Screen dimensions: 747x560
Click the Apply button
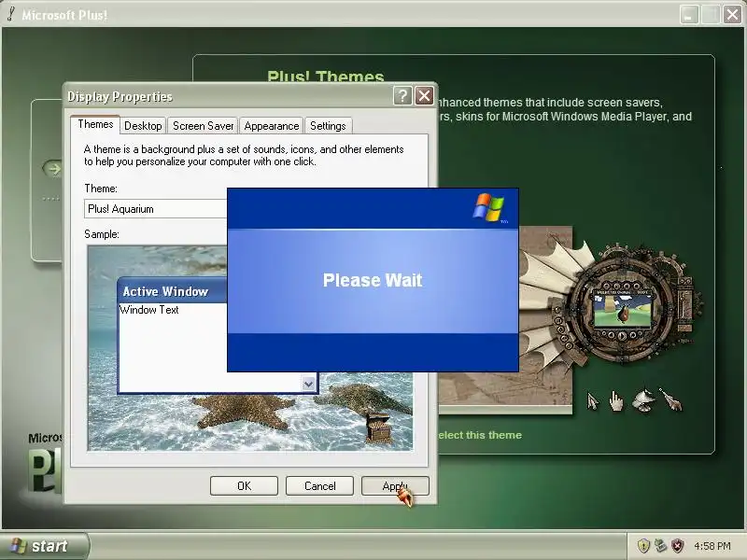[x=395, y=485]
